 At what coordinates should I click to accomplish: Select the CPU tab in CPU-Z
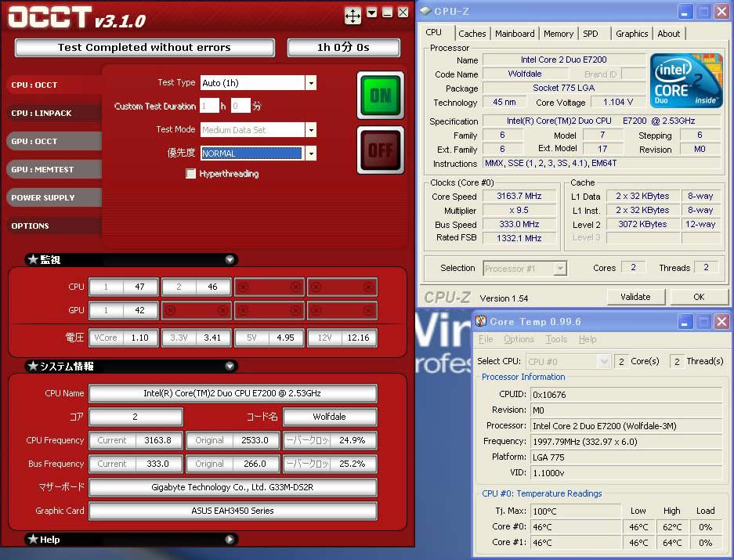coord(437,32)
